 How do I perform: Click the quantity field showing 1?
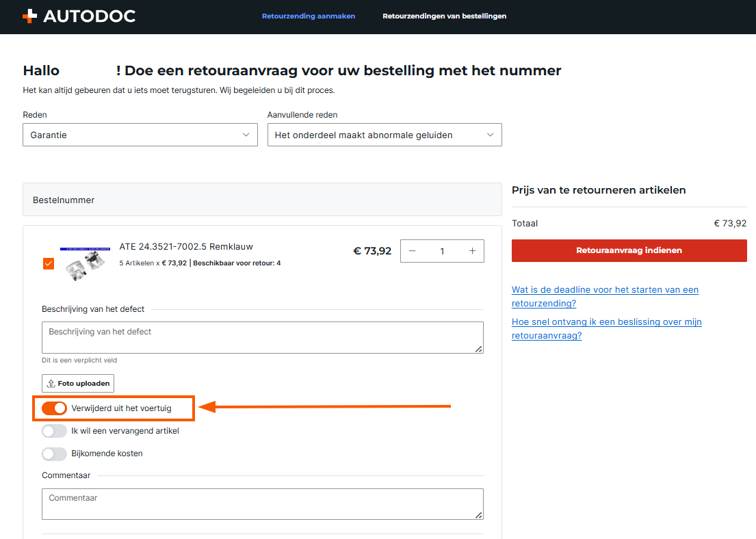click(442, 251)
